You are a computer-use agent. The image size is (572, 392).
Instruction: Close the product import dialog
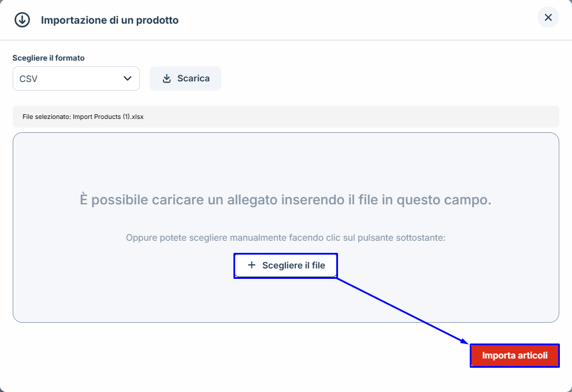(548, 17)
